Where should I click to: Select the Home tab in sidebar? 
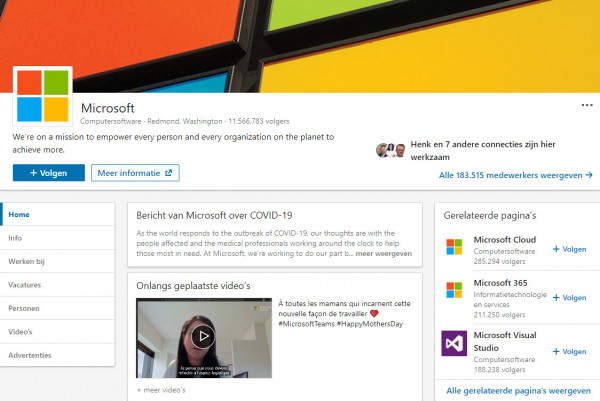57,214
